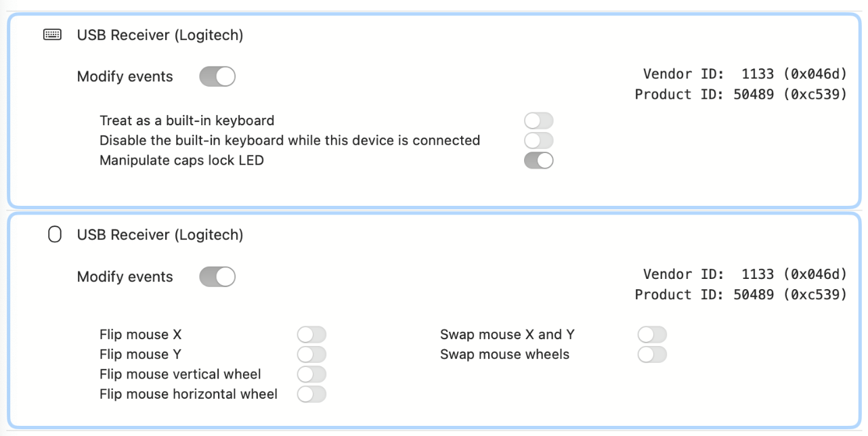Viewport: 868px width, 436px height.
Task: Click the Modify events label in the keyboard panel
Action: point(125,77)
